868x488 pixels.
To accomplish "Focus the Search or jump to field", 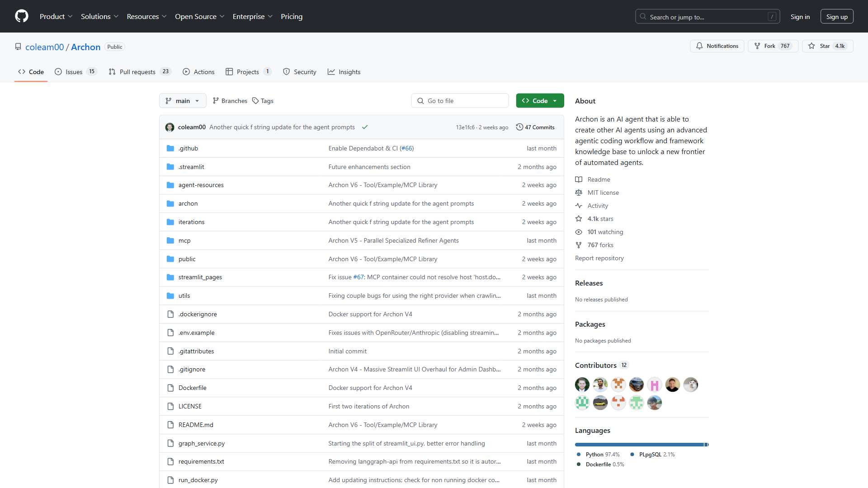I will click(x=708, y=17).
